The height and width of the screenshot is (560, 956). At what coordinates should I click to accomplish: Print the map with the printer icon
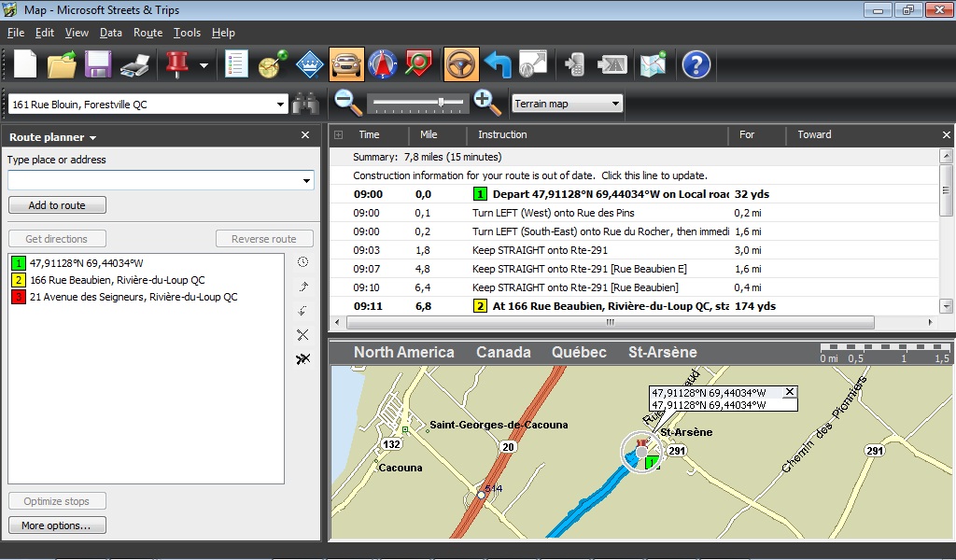[x=134, y=64]
